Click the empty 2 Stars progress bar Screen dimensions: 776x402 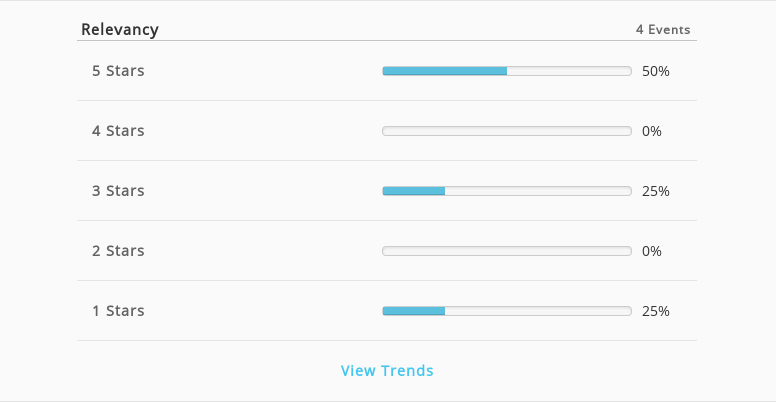point(507,251)
